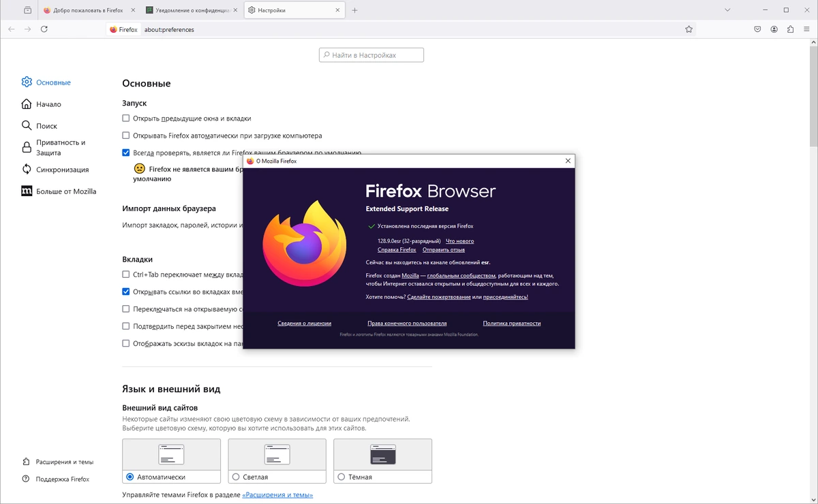The width and height of the screenshot is (818, 504).
Task: Click the sync icon next to Синхронизация
Action: pyautogui.click(x=27, y=169)
